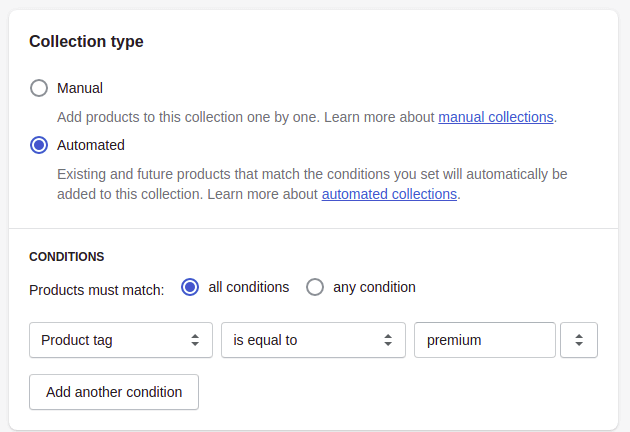Click the Collection type heading
The width and height of the screenshot is (630, 432).
click(x=86, y=42)
